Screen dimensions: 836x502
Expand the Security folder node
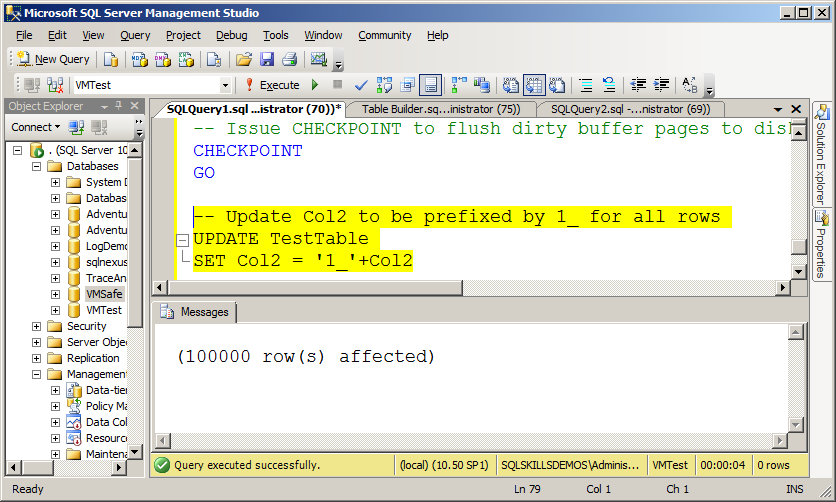pos(36,326)
